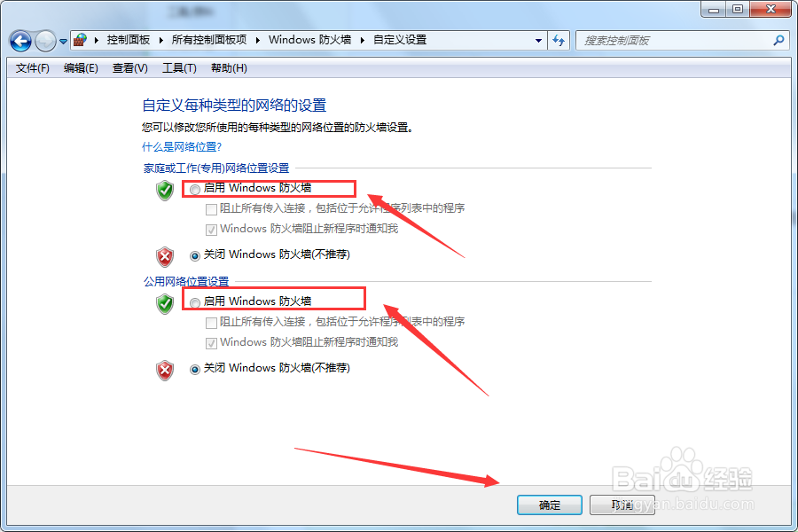The image size is (798, 532).
Task: Expand the address bar history dropdown
Action: [x=538, y=40]
